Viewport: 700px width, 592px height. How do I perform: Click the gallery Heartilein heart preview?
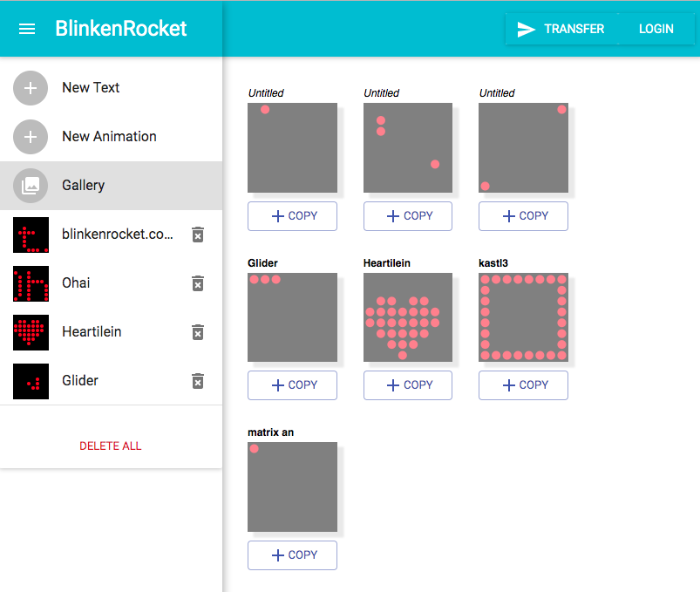(x=408, y=317)
